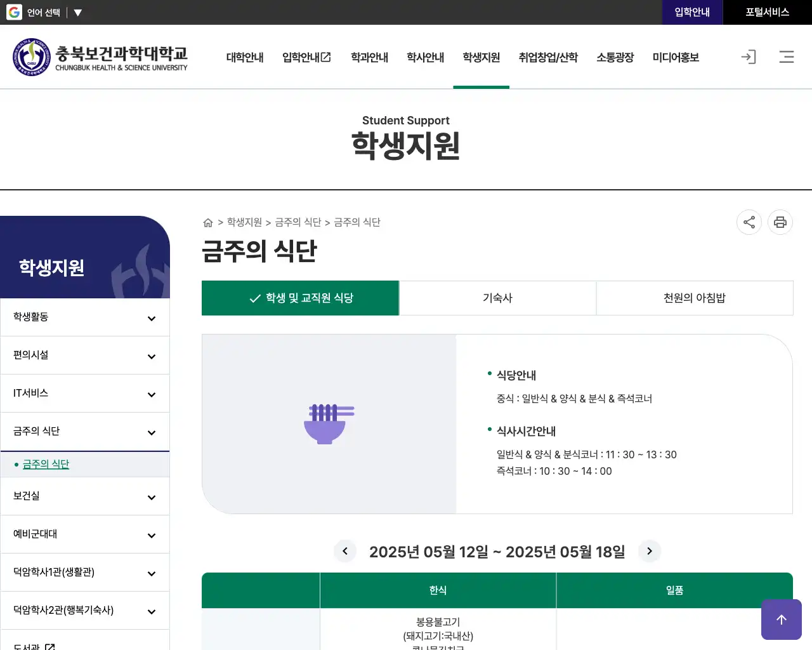Go to next week with right chevron
This screenshot has height=650, width=812.
pos(650,551)
